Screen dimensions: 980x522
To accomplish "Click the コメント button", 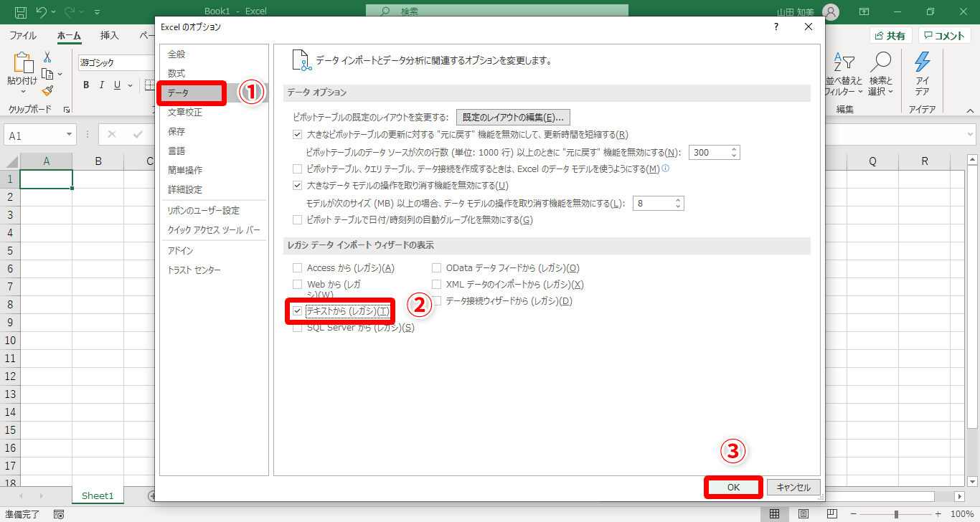I will tap(945, 36).
